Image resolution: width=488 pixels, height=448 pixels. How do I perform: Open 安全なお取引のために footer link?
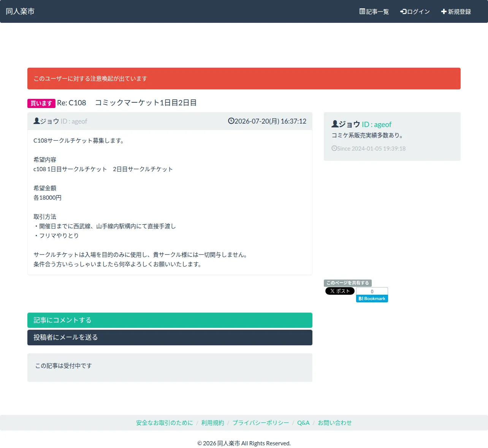(x=165, y=423)
